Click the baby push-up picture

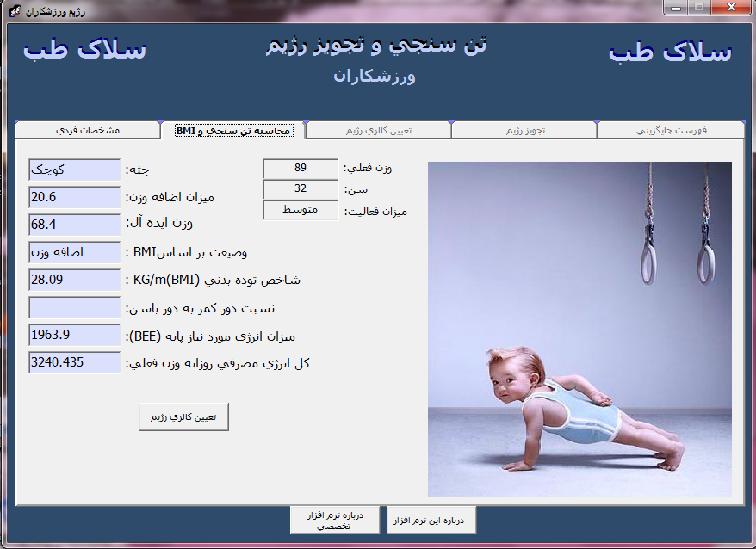point(579,329)
